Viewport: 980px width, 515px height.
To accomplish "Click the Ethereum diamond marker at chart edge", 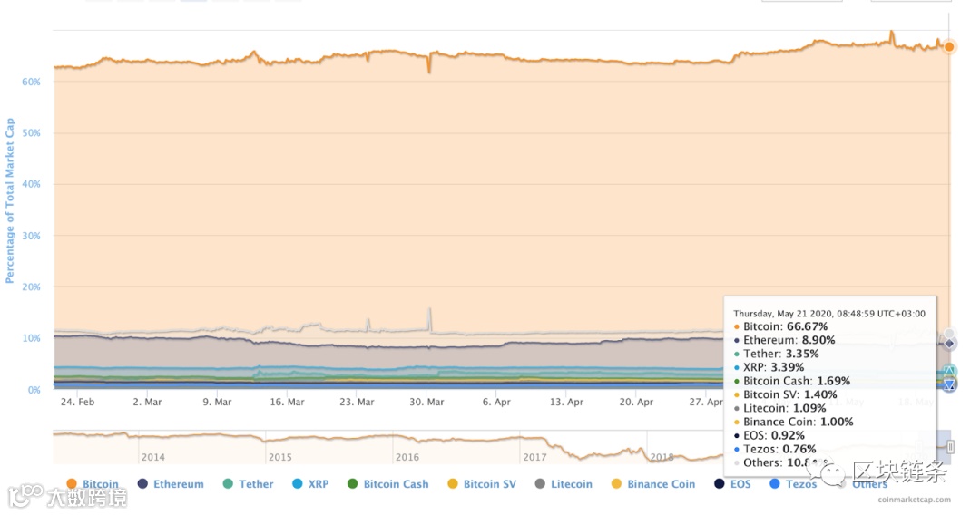I will 949,344.
